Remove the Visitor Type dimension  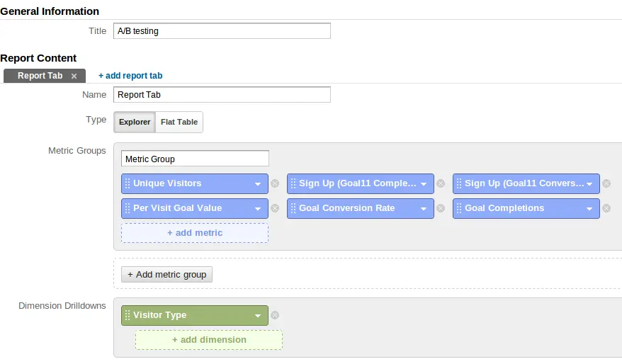tap(275, 316)
